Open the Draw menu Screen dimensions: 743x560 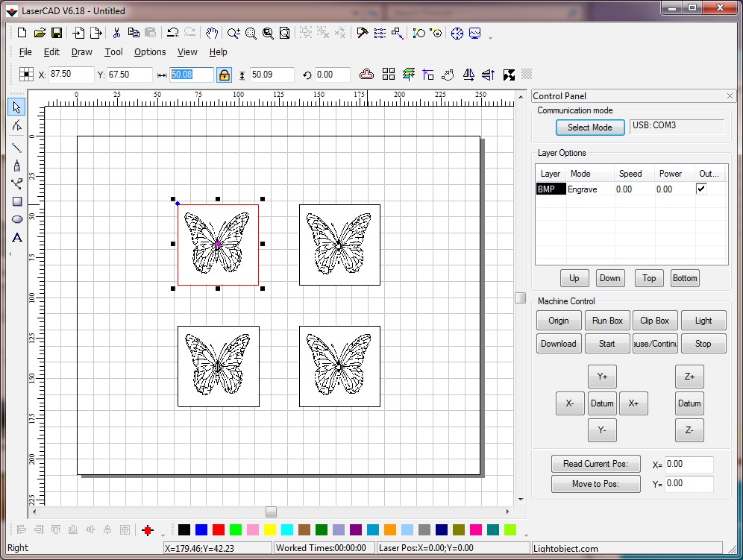click(81, 52)
